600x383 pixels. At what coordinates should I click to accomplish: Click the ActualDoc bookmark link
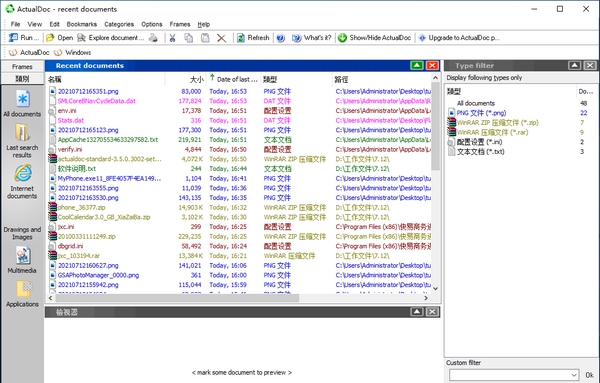pyautogui.click(x=29, y=52)
